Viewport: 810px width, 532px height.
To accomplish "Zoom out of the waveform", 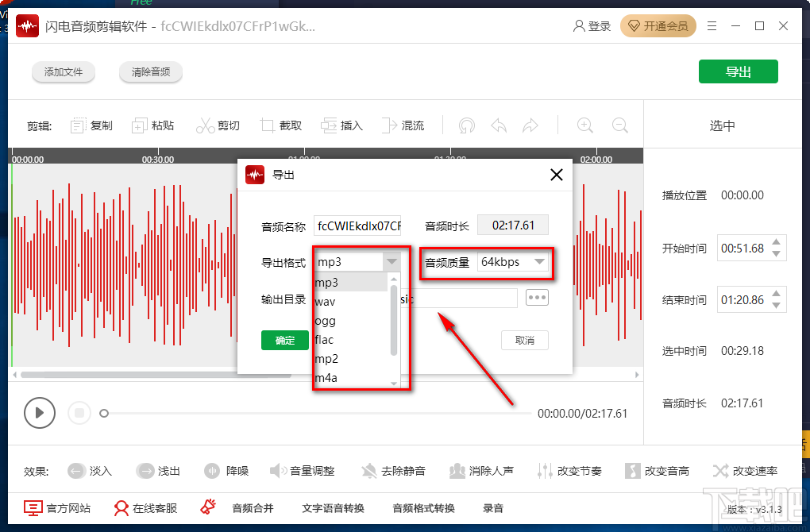I will [x=620, y=125].
